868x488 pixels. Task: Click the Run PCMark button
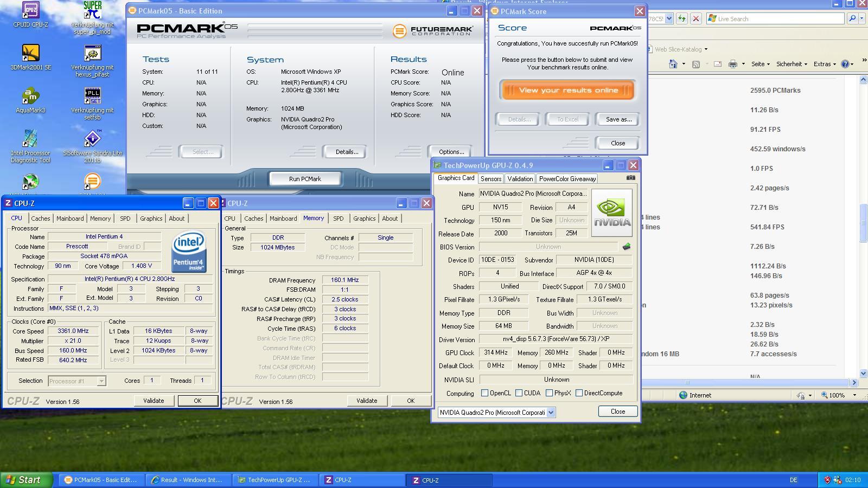305,179
